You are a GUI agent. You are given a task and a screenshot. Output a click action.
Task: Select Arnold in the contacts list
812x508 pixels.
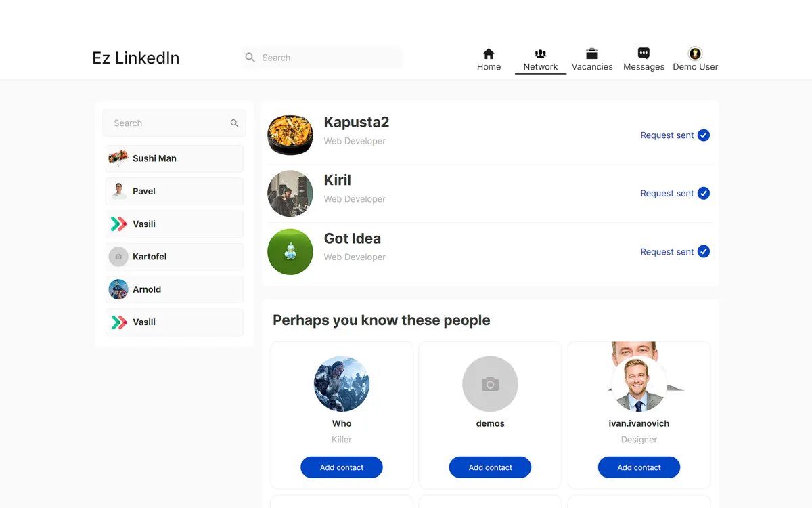174,289
